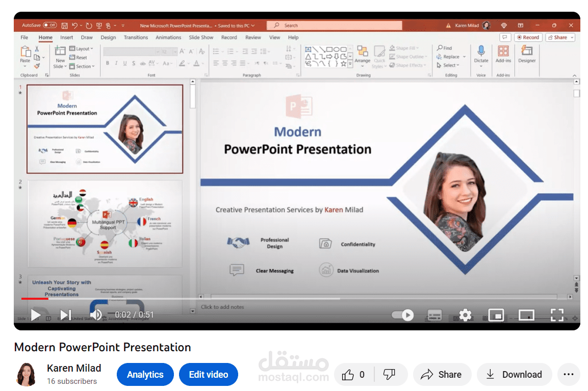Select the Format Painter brush icon

pyautogui.click(x=37, y=66)
